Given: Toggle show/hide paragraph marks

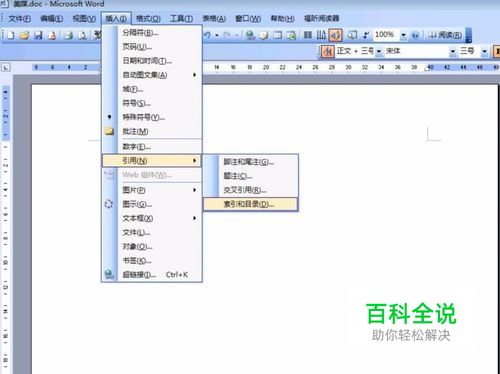Looking at the screenshot, I should tap(366, 35).
